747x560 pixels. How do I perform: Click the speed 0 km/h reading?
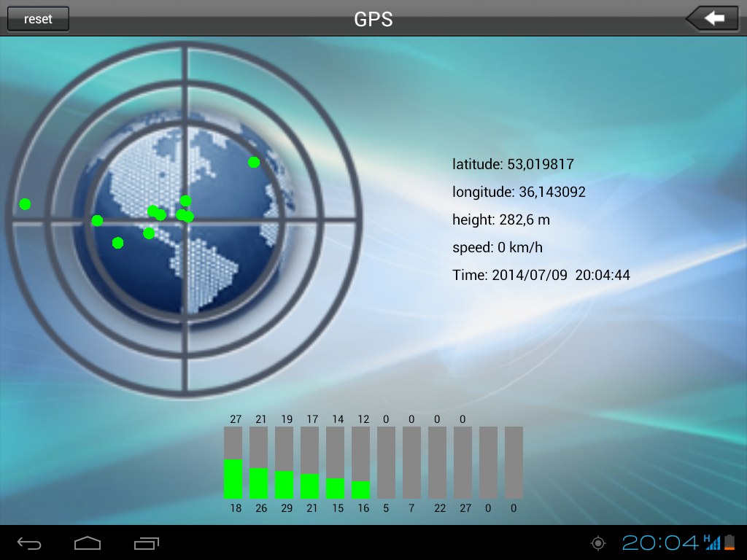tap(498, 247)
